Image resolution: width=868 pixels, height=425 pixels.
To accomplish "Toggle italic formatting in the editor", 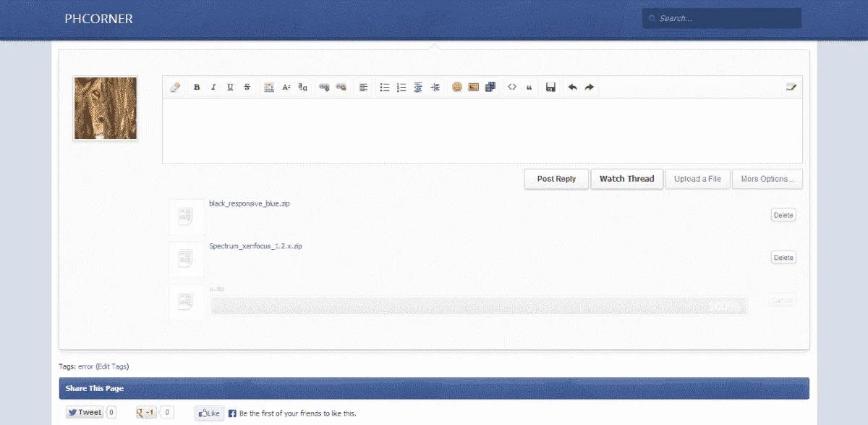I will 213,87.
